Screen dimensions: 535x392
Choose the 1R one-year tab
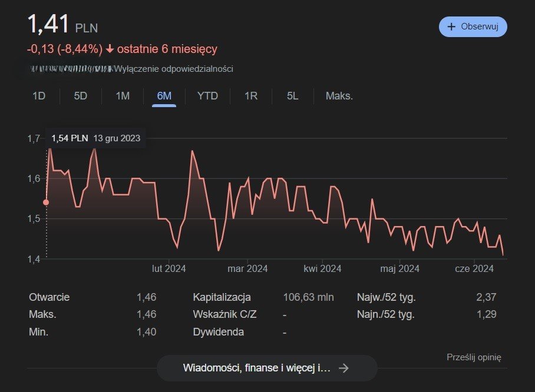tap(251, 96)
